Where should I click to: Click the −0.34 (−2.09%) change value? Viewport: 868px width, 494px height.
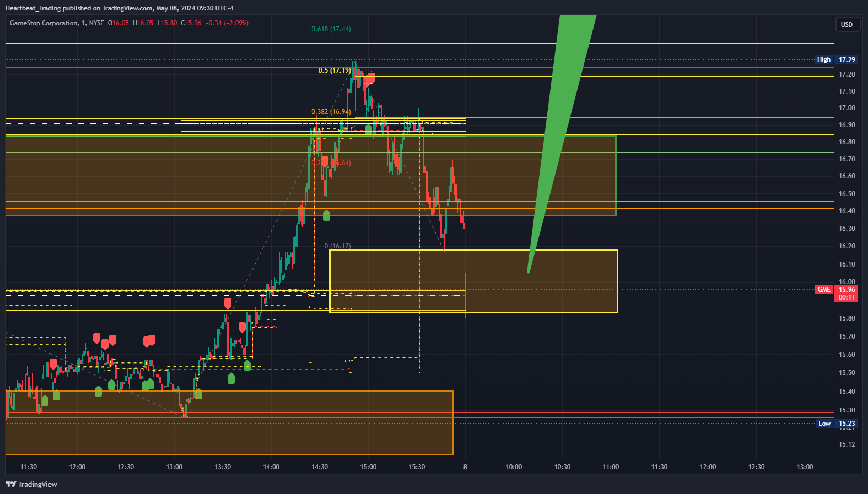tap(227, 23)
